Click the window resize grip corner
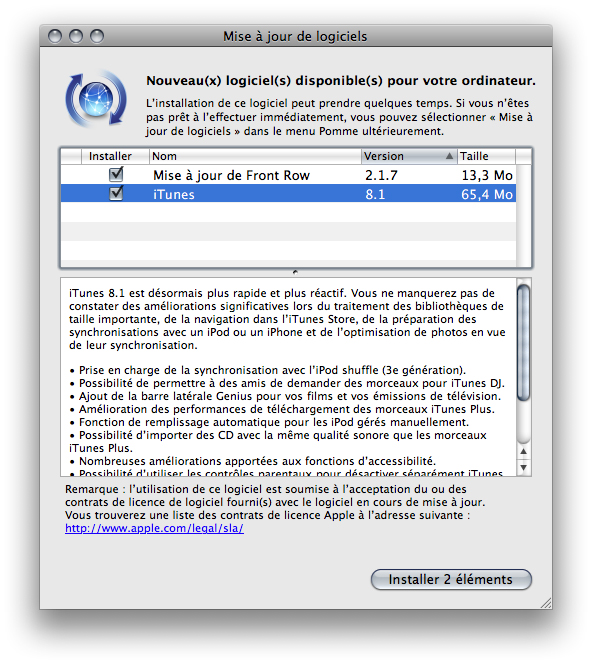 [x=546, y=603]
